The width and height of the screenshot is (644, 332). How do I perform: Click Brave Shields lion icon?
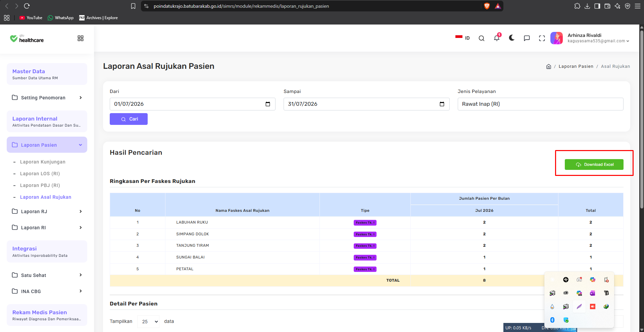pyautogui.click(x=487, y=6)
